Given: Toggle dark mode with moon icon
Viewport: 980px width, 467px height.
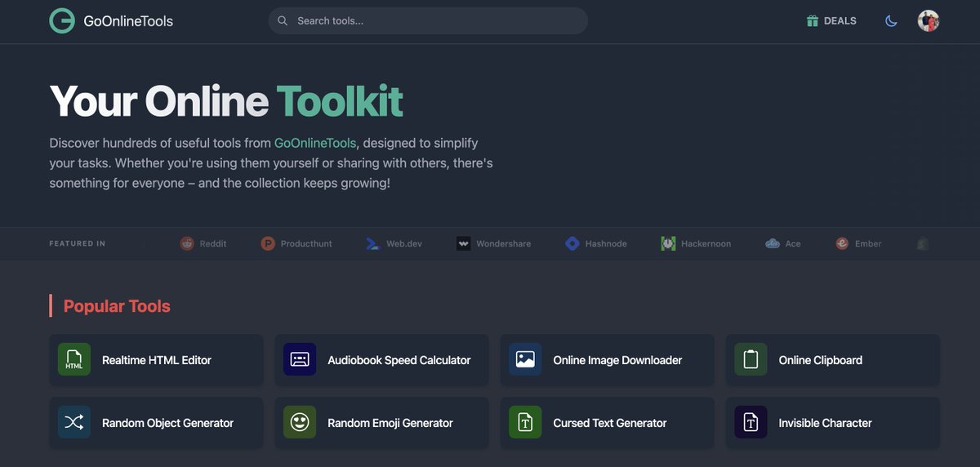Looking at the screenshot, I should 891,21.
